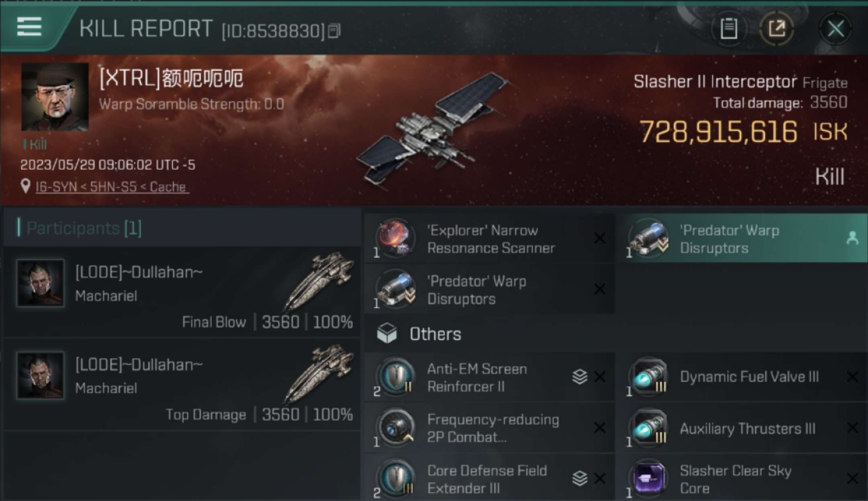Copy the kill report ID
This screenshot has width=868, height=501.
point(334,31)
